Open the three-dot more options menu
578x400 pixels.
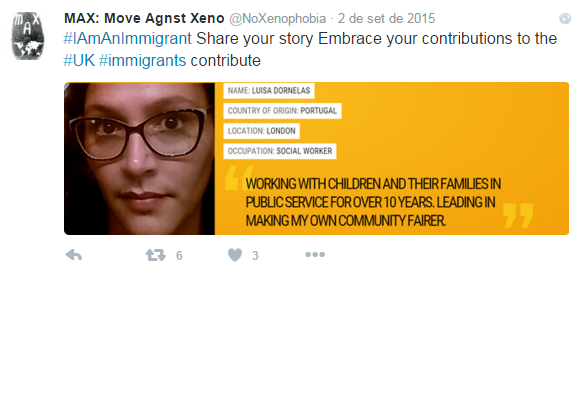315,254
